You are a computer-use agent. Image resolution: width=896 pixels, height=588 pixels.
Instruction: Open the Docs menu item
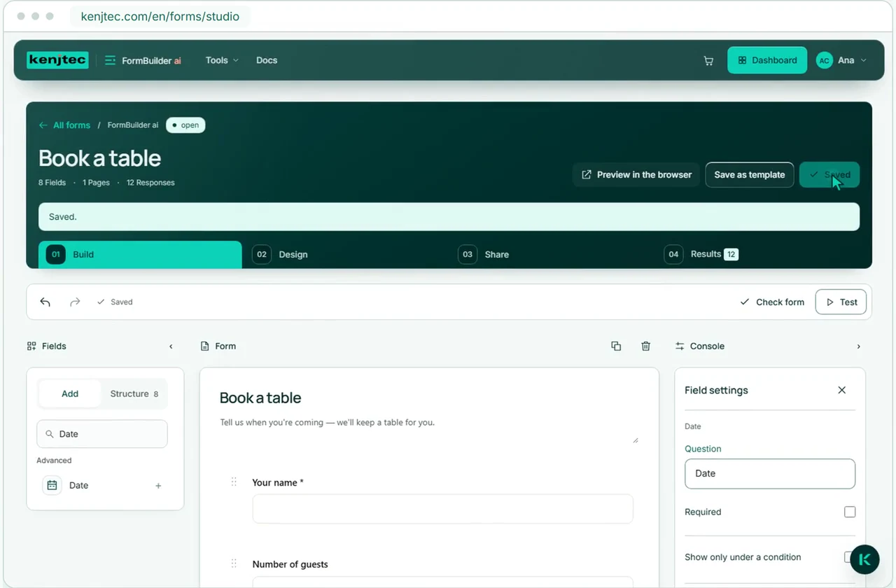[x=267, y=60]
